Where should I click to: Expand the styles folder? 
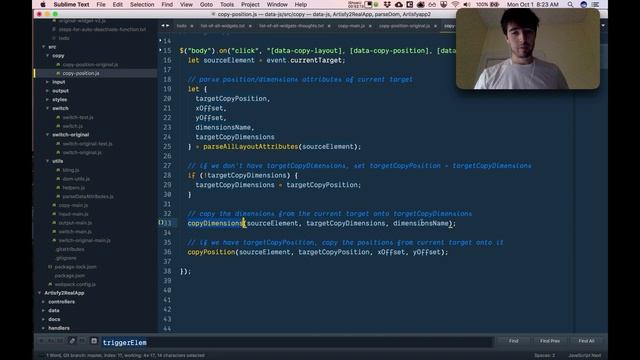click(48, 100)
